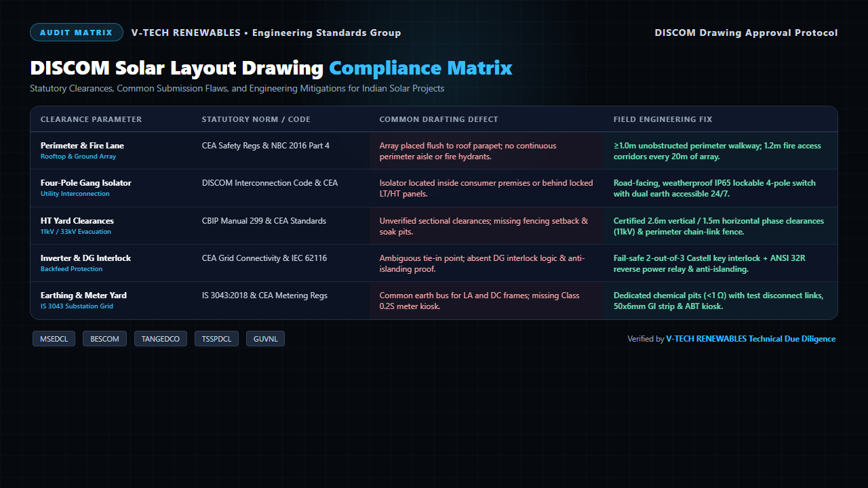Click IS 3043:2018 & CEA Metering Regs cell

point(264,296)
